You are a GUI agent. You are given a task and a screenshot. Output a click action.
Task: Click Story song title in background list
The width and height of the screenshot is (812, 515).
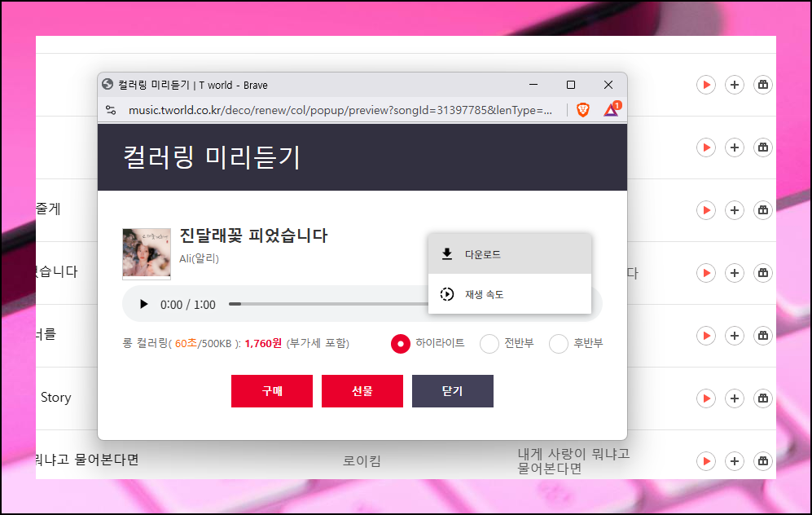[56, 398]
